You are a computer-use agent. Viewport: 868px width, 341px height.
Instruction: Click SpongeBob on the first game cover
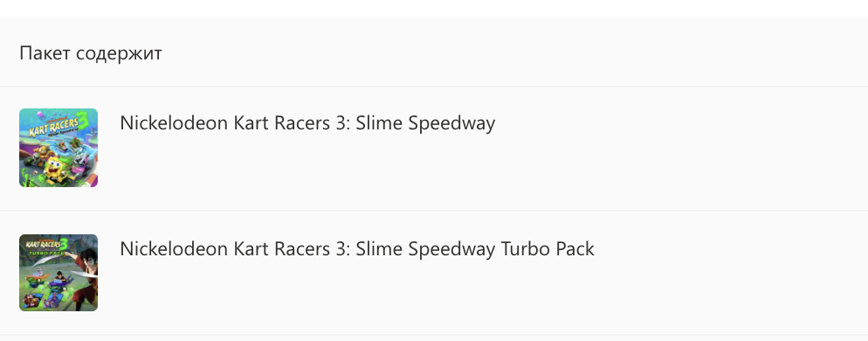[57, 170]
